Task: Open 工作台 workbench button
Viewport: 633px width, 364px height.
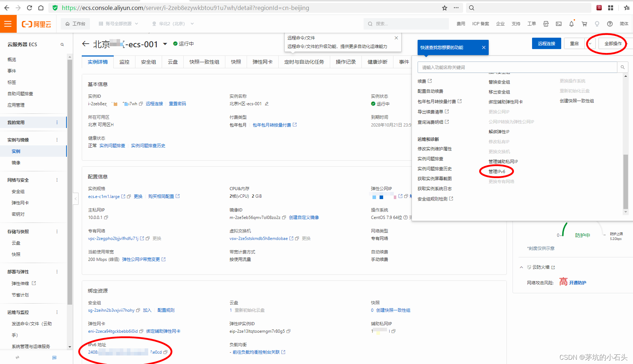Action: [75, 24]
